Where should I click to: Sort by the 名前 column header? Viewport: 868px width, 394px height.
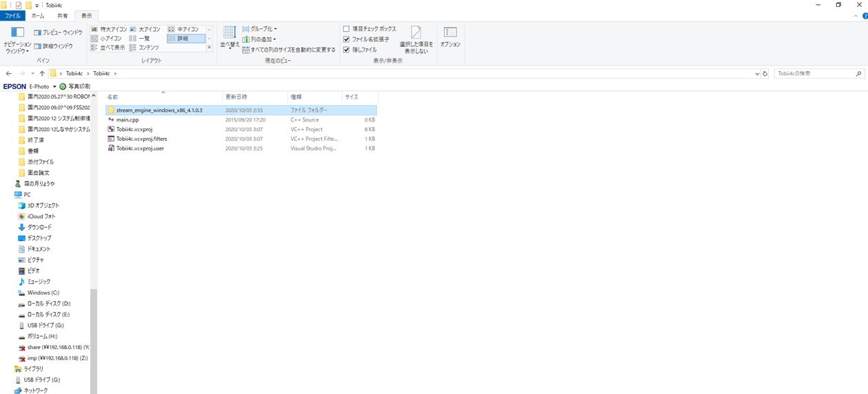pyautogui.click(x=163, y=97)
